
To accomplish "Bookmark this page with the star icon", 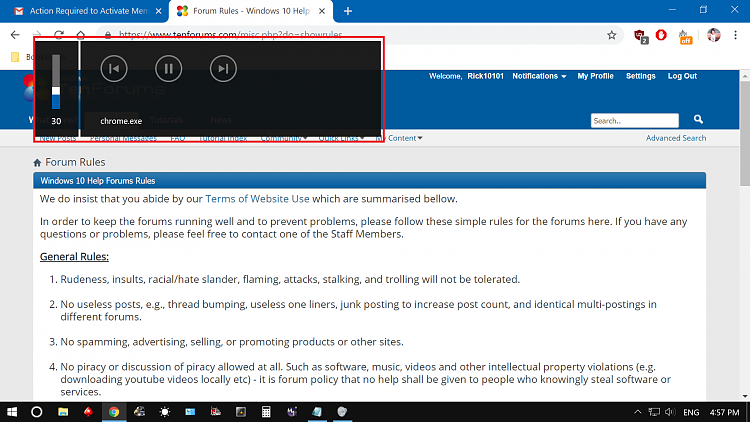I will pyautogui.click(x=611, y=35).
